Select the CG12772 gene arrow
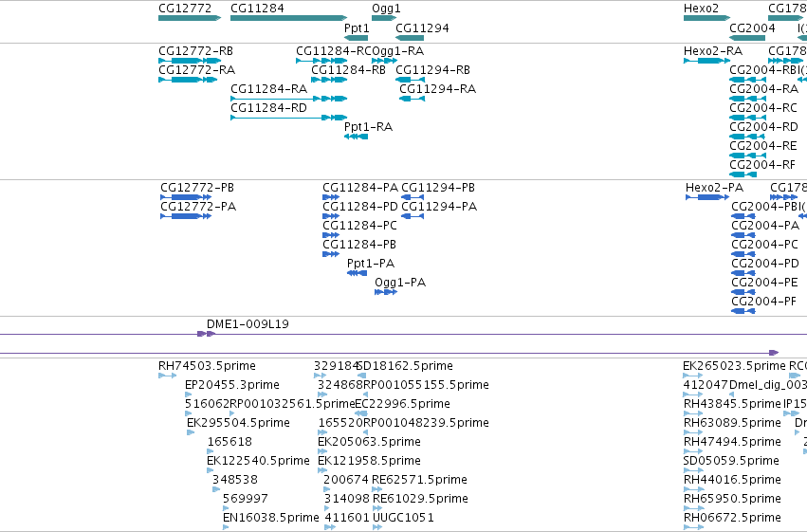The height and width of the screenshot is (532, 807). (190, 18)
